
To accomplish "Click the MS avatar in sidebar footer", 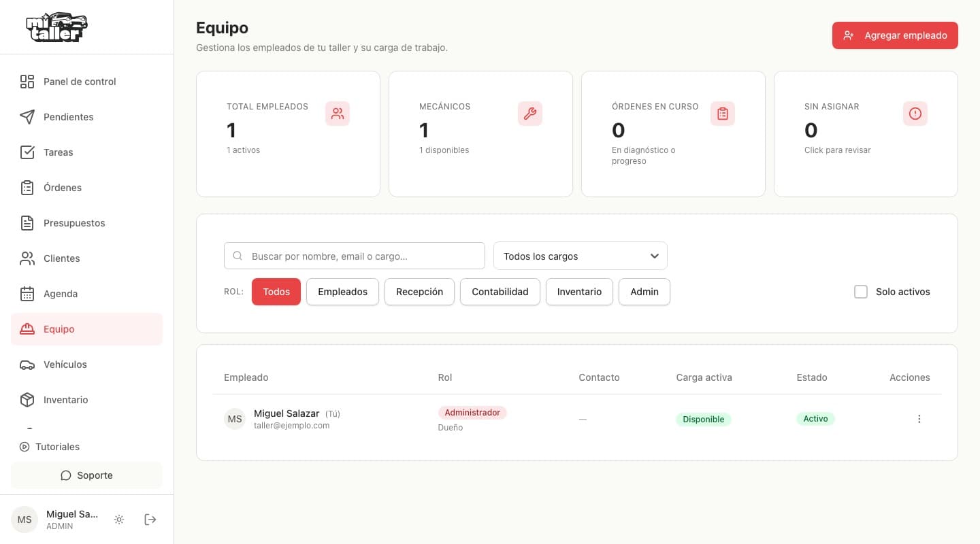I will tap(24, 520).
